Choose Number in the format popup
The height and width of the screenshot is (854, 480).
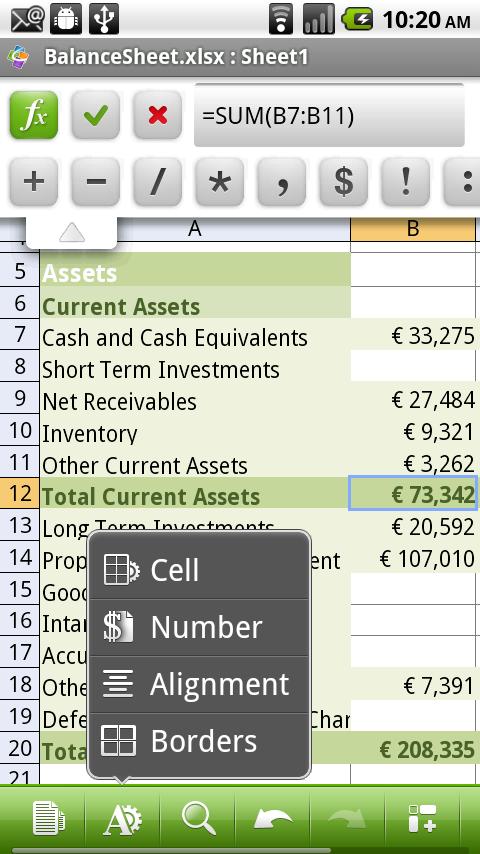199,627
